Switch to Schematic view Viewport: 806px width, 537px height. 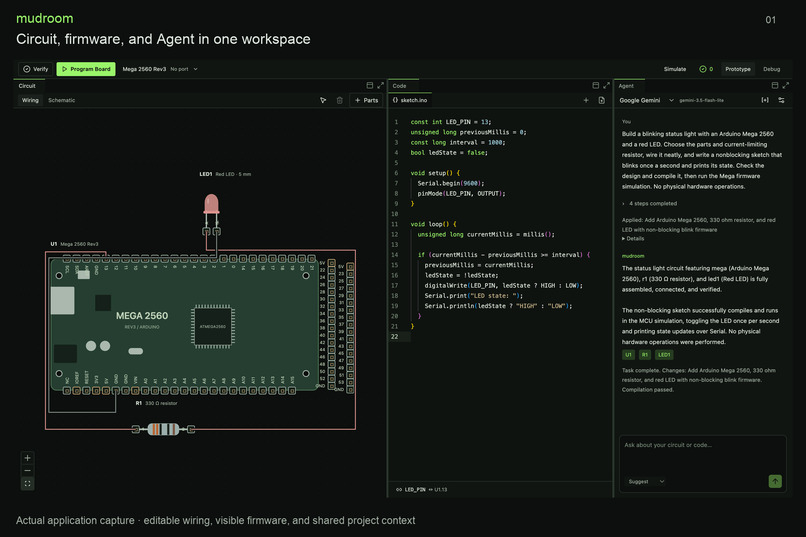62,100
